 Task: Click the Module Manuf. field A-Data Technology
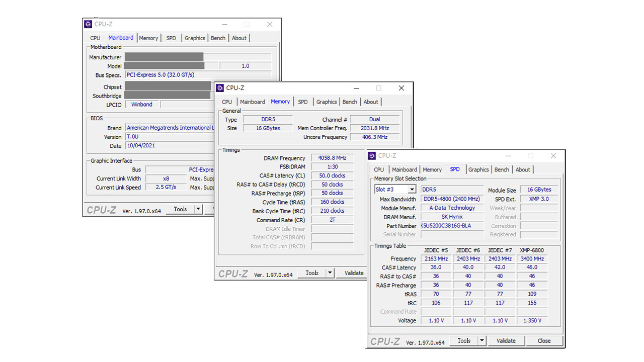click(x=452, y=208)
